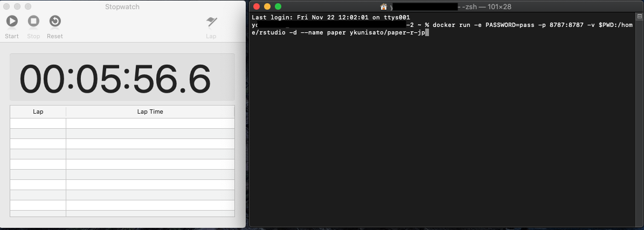The height and width of the screenshot is (230, 644).
Task: Close the Stopwatch window
Action: [6, 6]
